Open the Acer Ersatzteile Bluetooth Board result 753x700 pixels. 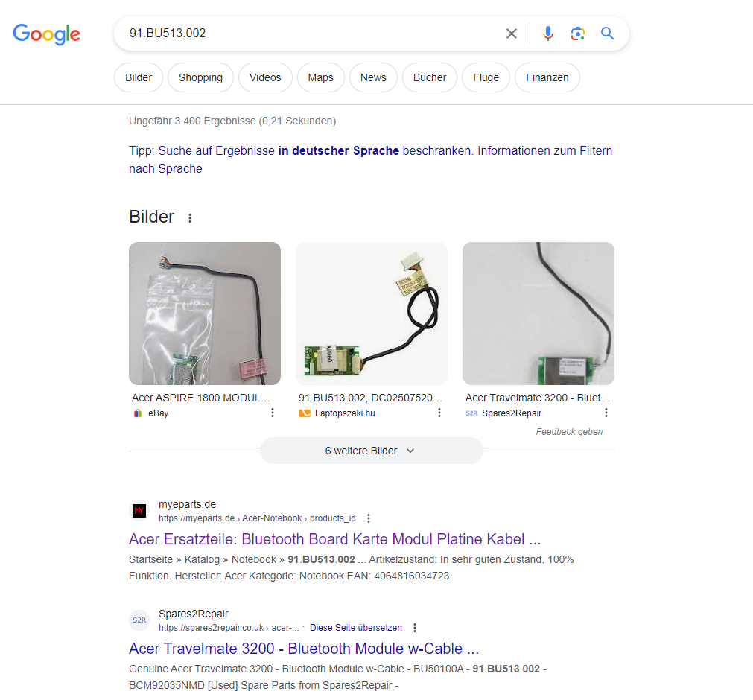pos(334,539)
